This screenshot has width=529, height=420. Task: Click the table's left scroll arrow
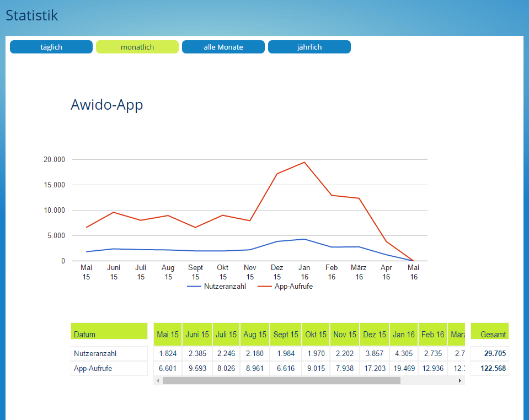[158, 380]
